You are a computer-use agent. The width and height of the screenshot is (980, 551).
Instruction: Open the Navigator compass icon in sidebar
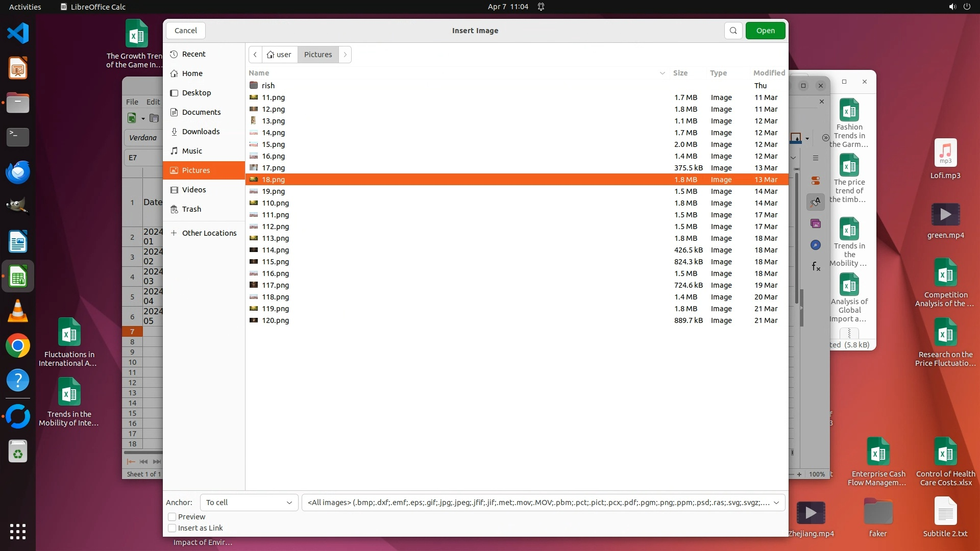coord(816,245)
